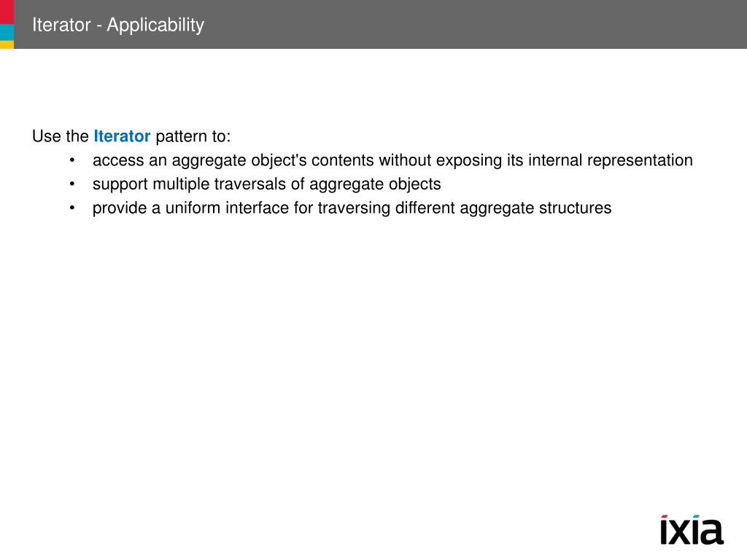Click the text "pattern to:"

193,136
